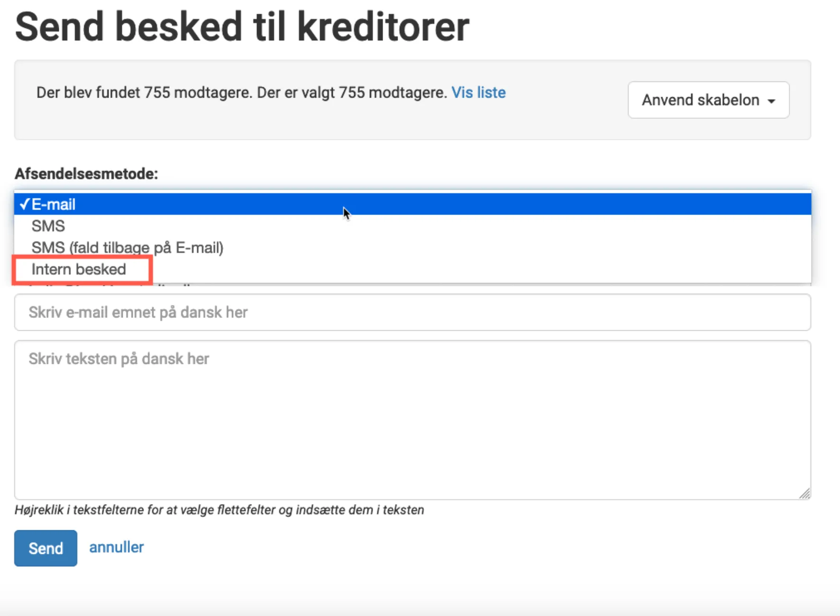Viewport: 840px width, 616px height.
Task: Click the Afsendelsesmetode label
Action: coord(86,174)
